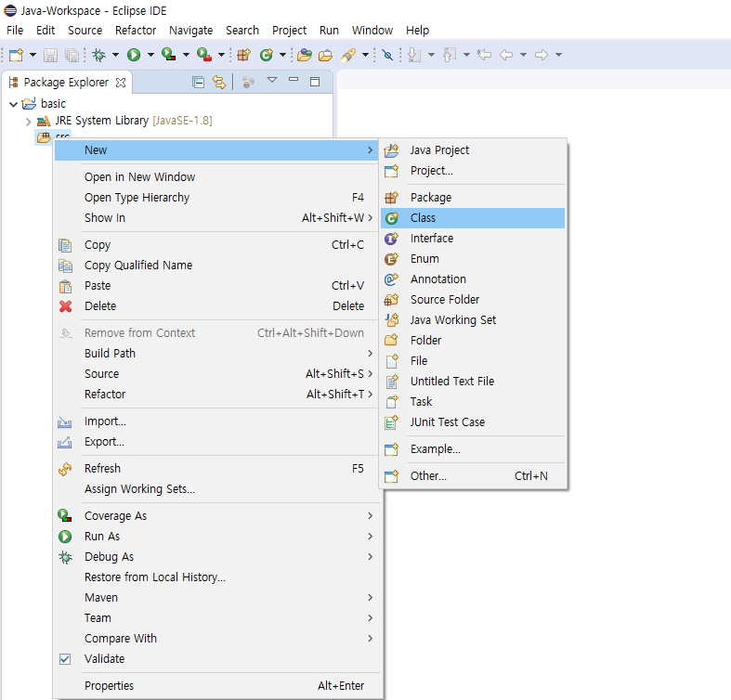Open Build Path submenu

(x=216, y=354)
